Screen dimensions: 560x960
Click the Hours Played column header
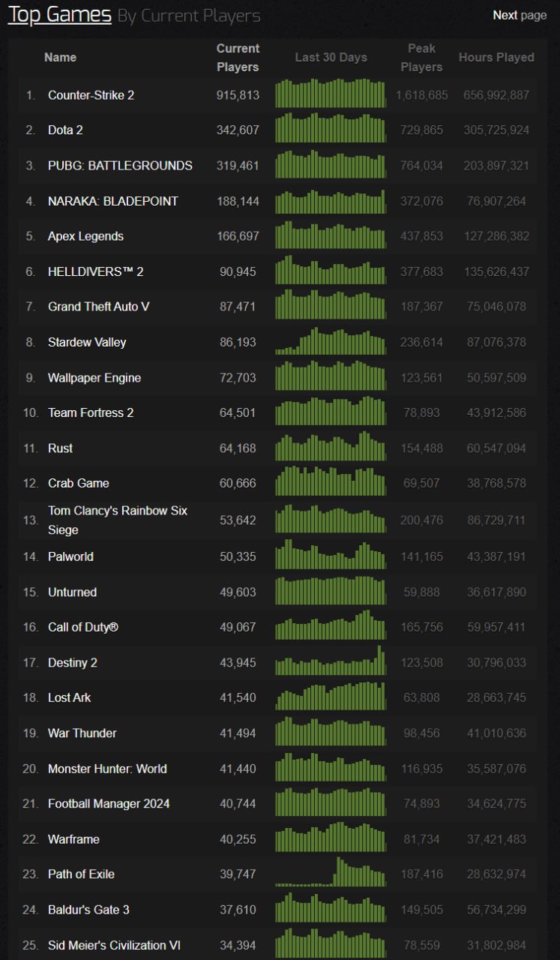click(496, 58)
